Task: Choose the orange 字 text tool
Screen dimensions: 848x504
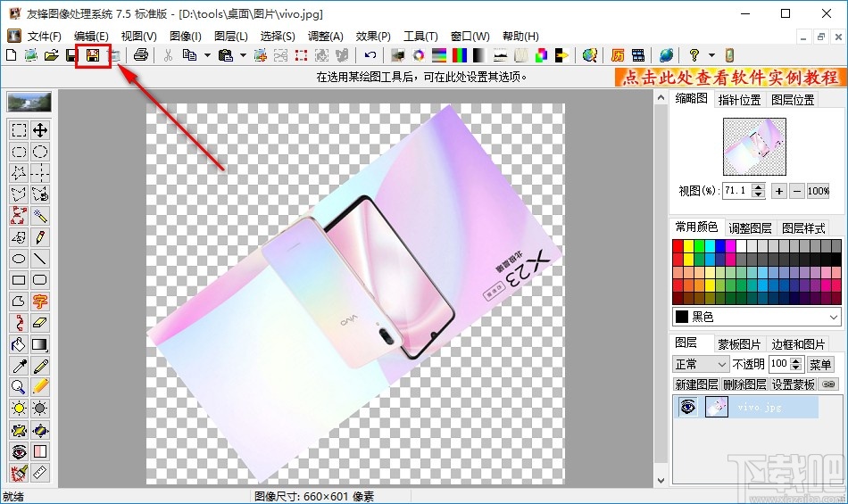Action: click(x=40, y=301)
